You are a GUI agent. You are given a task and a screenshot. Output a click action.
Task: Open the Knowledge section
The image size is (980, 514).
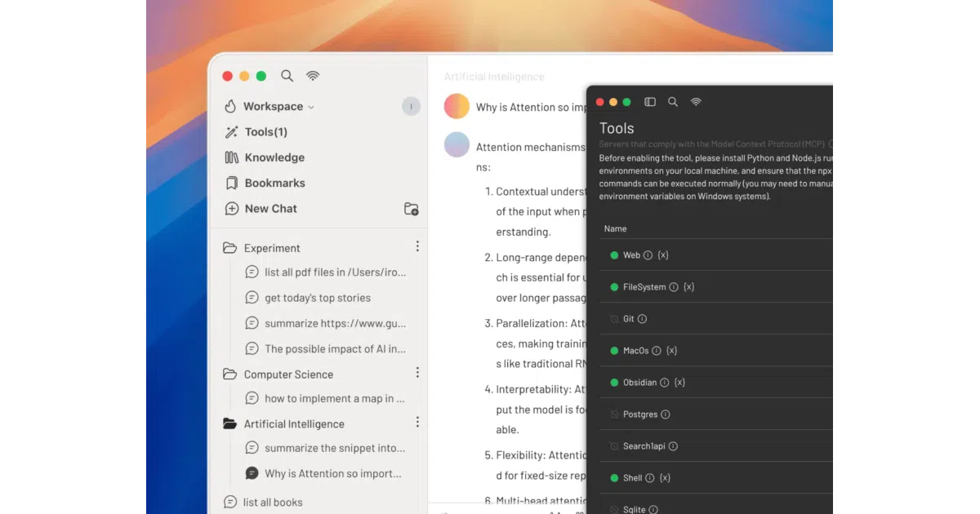[x=265, y=157]
